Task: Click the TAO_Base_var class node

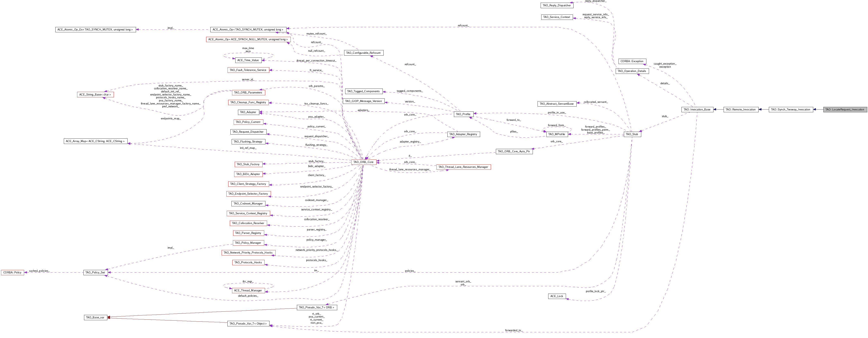Action: click(x=95, y=317)
